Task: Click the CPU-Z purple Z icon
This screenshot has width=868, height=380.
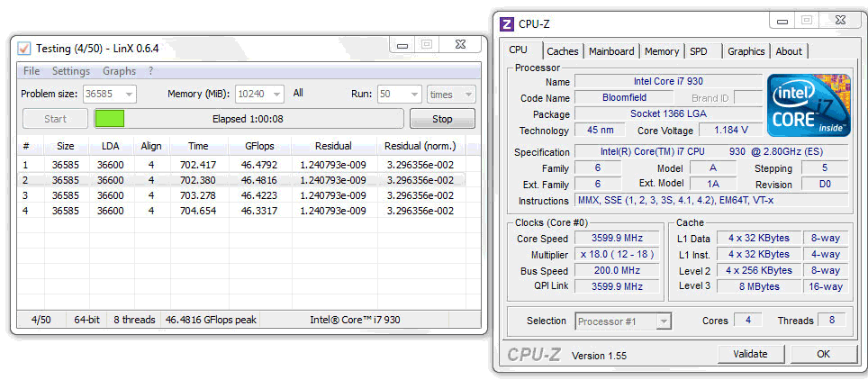Action: pos(507,23)
